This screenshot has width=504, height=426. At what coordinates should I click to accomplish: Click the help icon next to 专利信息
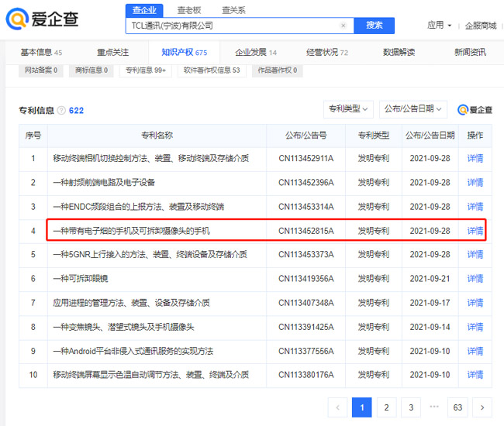click(x=61, y=111)
